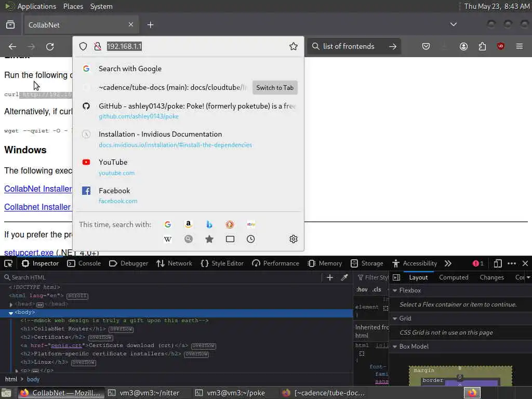
Task: Expand the head element node
Action: [x=11, y=304]
